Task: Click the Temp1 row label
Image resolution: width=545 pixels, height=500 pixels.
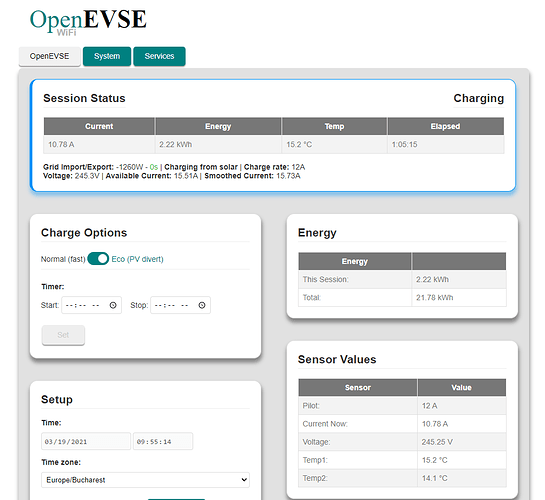Action: click(315, 460)
